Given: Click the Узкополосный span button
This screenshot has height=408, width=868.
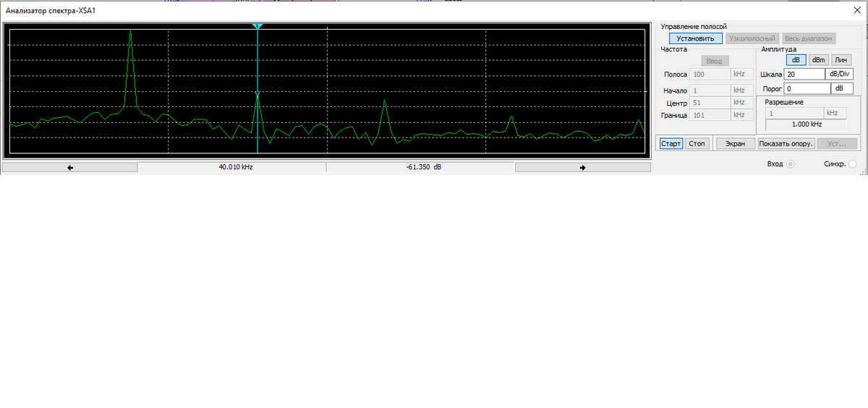Looking at the screenshot, I should [752, 38].
